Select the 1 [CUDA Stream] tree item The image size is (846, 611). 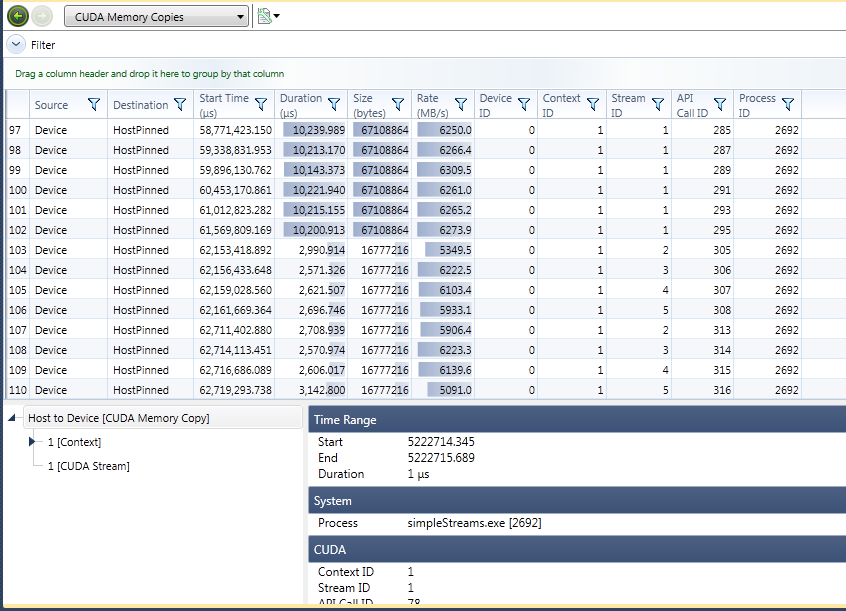[x=88, y=466]
